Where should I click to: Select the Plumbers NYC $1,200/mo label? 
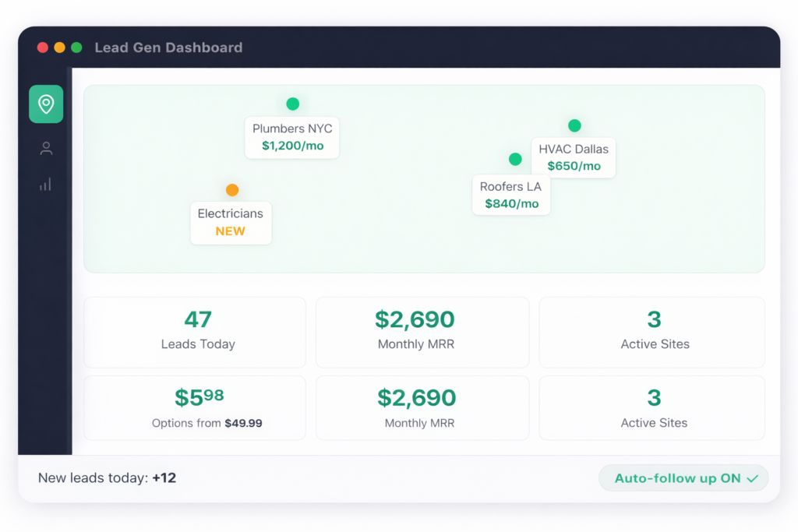(292, 137)
